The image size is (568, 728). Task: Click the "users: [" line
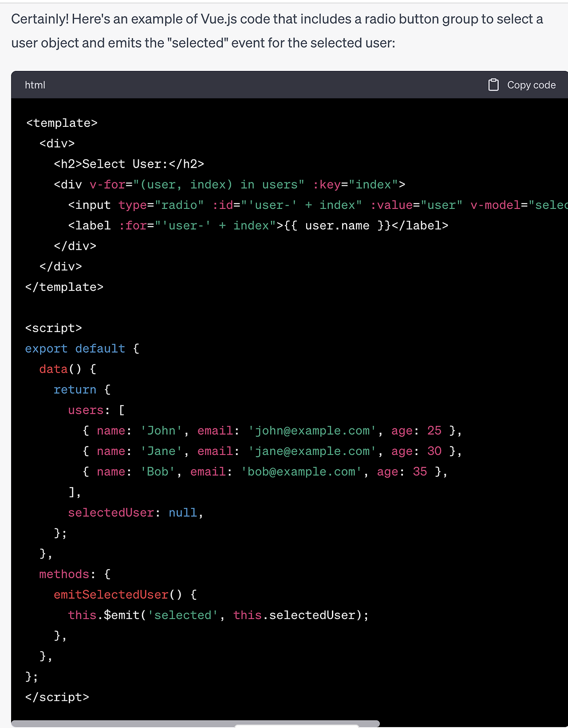(x=96, y=410)
